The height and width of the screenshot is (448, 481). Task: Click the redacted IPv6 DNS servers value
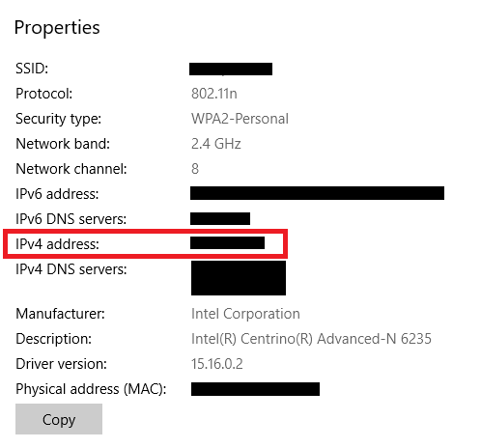coord(220,219)
